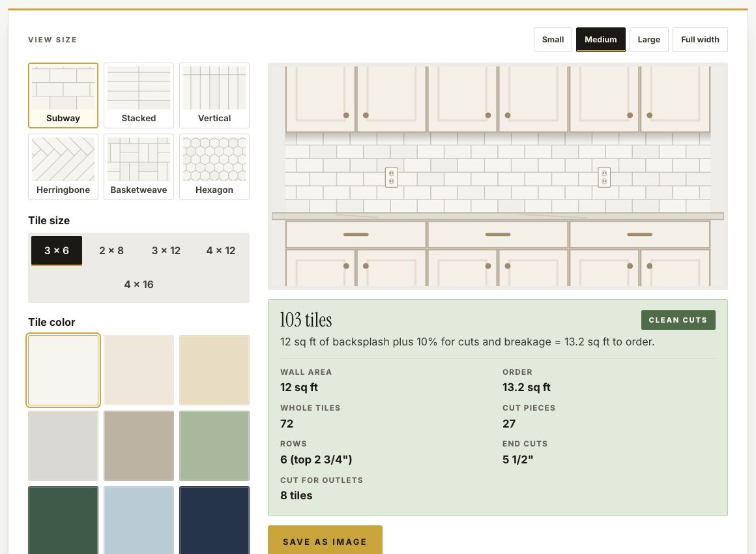Choose the sage green tile color

coord(214,446)
